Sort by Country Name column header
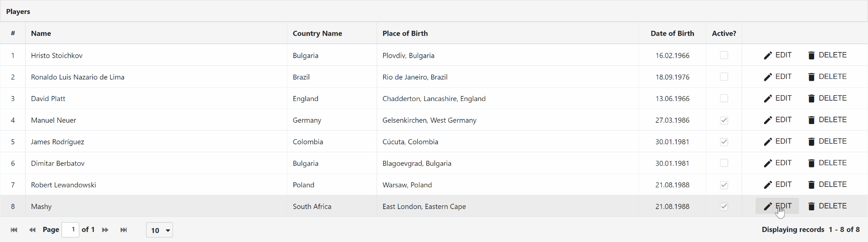Viewport: 868px width, 242px height. pos(317,33)
